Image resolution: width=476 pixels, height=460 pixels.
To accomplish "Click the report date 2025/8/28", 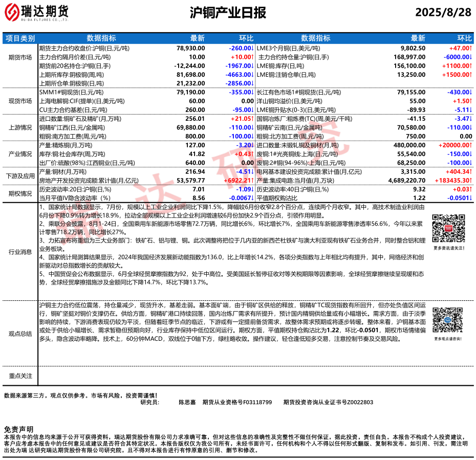I will pos(443,13).
